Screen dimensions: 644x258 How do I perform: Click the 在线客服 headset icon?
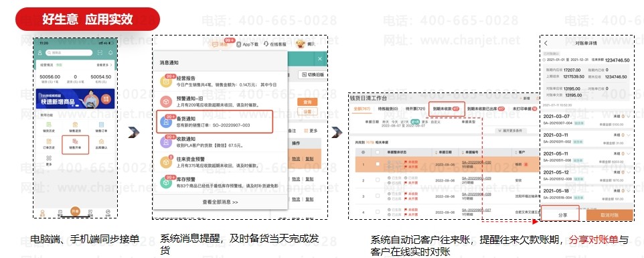266,44
